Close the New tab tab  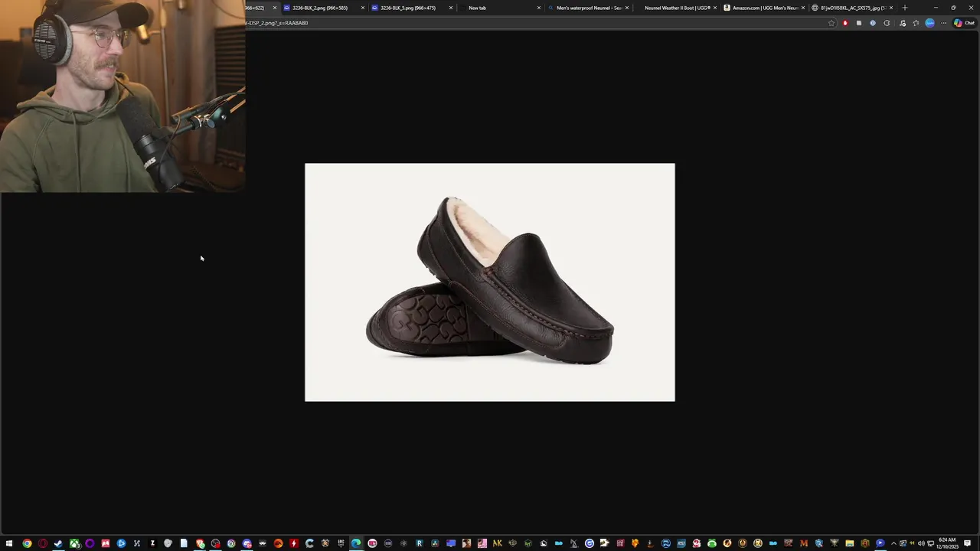(x=539, y=8)
